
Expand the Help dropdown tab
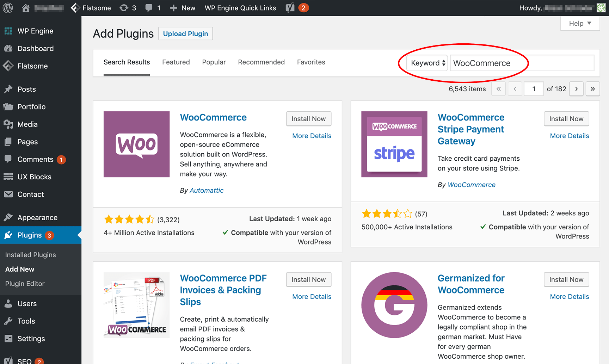580,23
